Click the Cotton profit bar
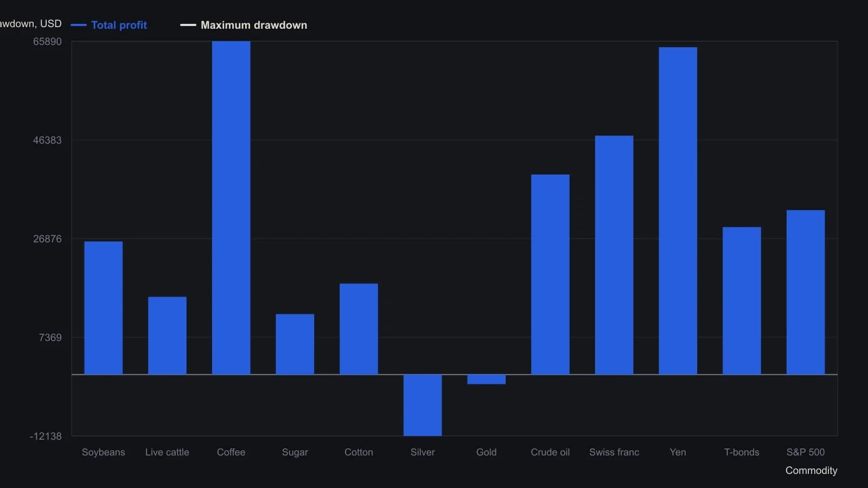 (359, 329)
